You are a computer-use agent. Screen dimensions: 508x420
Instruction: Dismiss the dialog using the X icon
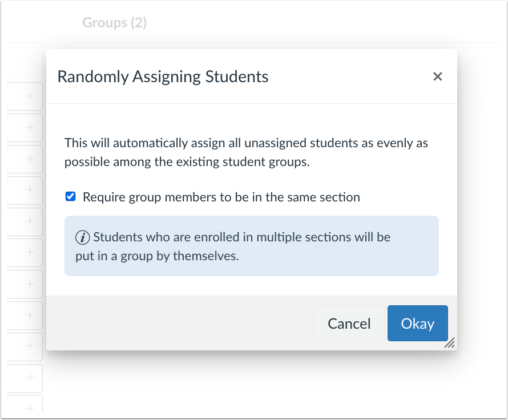[x=438, y=76]
